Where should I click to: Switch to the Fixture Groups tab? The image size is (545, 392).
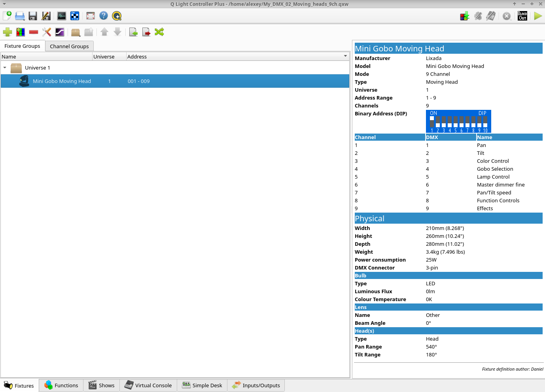[23, 46]
